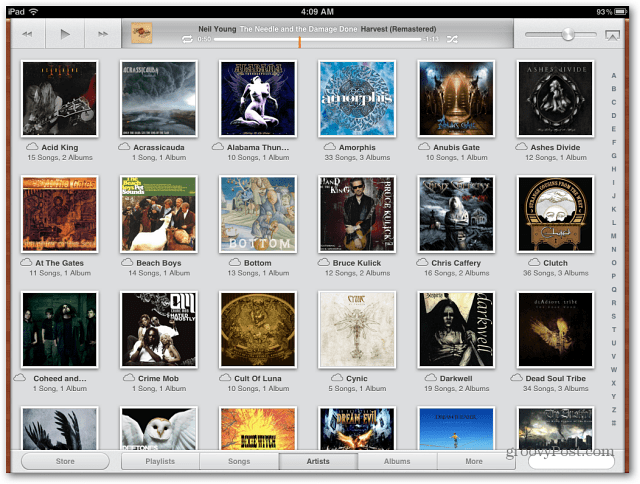Tap the cloud icon beside Bottom
Image resolution: width=640 pixels, height=484 pixels.
[x=235, y=262]
